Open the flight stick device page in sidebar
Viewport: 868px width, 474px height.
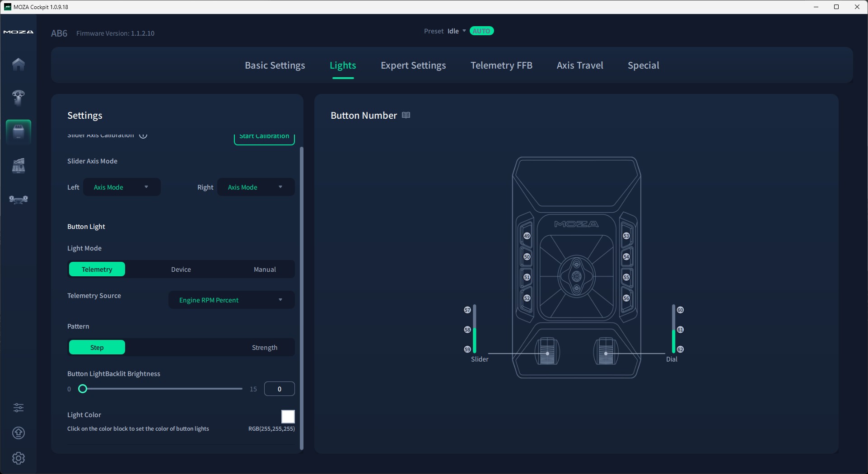click(19, 98)
